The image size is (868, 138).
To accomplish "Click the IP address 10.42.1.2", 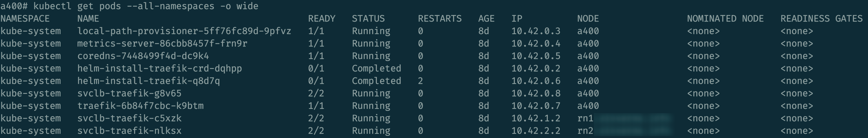I will pos(536,118).
